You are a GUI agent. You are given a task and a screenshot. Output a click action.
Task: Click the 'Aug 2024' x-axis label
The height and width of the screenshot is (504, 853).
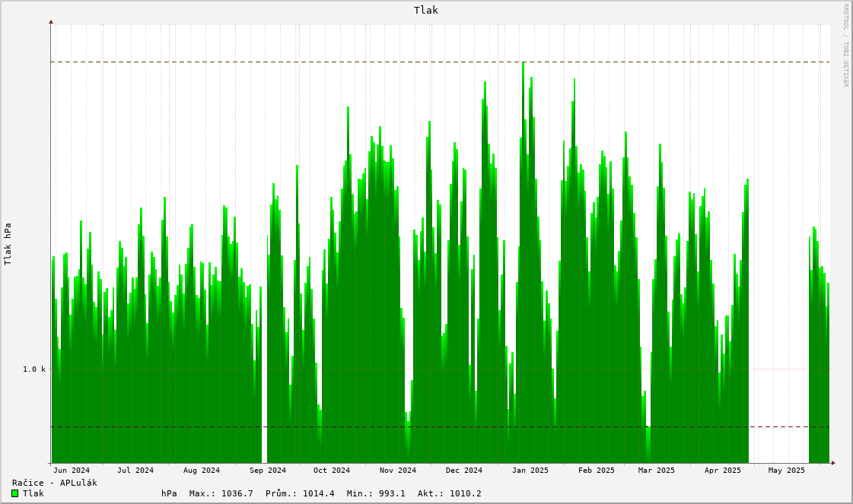202,471
